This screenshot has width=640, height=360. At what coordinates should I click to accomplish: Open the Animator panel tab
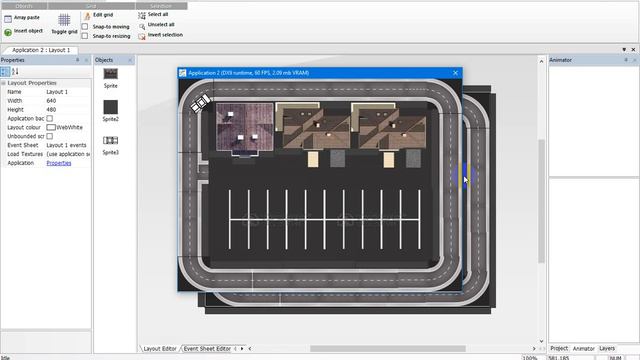[x=583, y=349]
